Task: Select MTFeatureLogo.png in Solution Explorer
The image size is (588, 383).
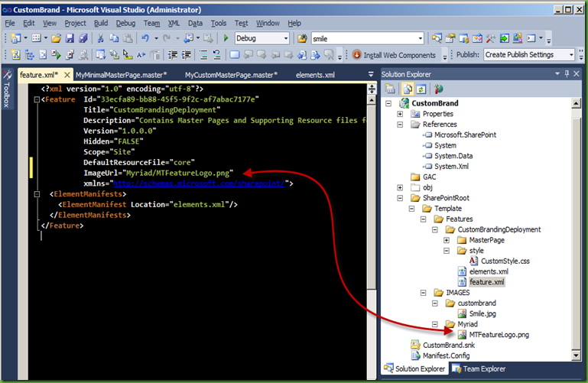Action: tap(499, 335)
